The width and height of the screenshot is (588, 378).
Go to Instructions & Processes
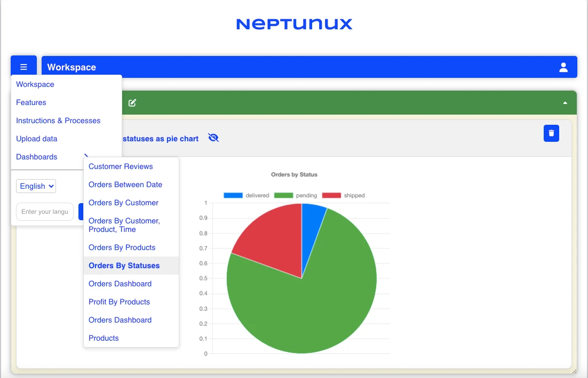click(x=58, y=120)
